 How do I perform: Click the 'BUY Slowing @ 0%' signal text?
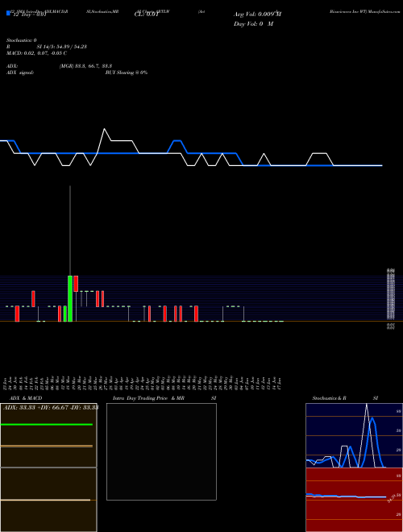[127, 73]
